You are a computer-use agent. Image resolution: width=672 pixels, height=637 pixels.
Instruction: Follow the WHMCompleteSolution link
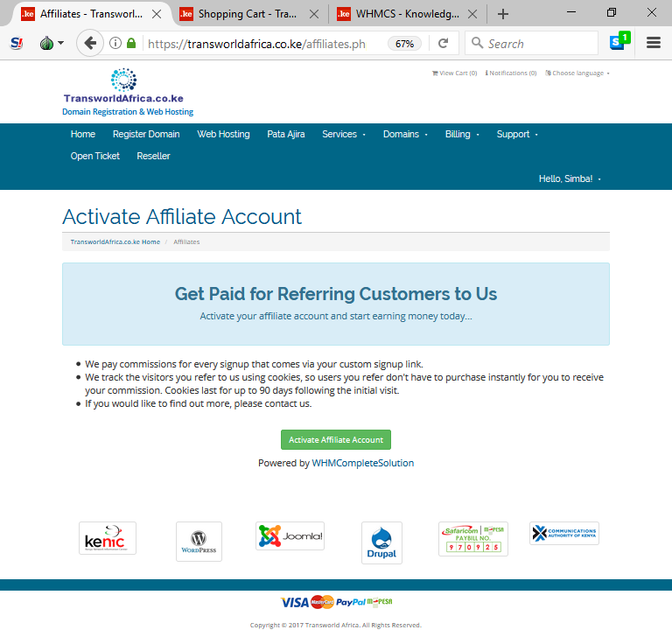pyautogui.click(x=362, y=463)
